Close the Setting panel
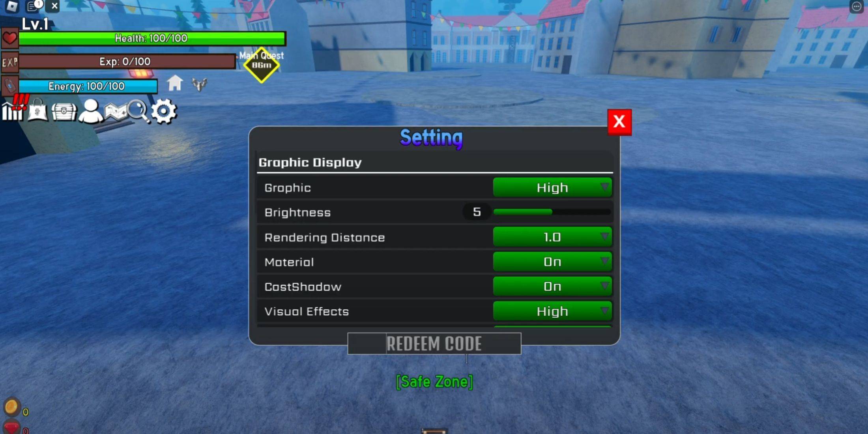The width and height of the screenshot is (868, 434). click(x=619, y=121)
